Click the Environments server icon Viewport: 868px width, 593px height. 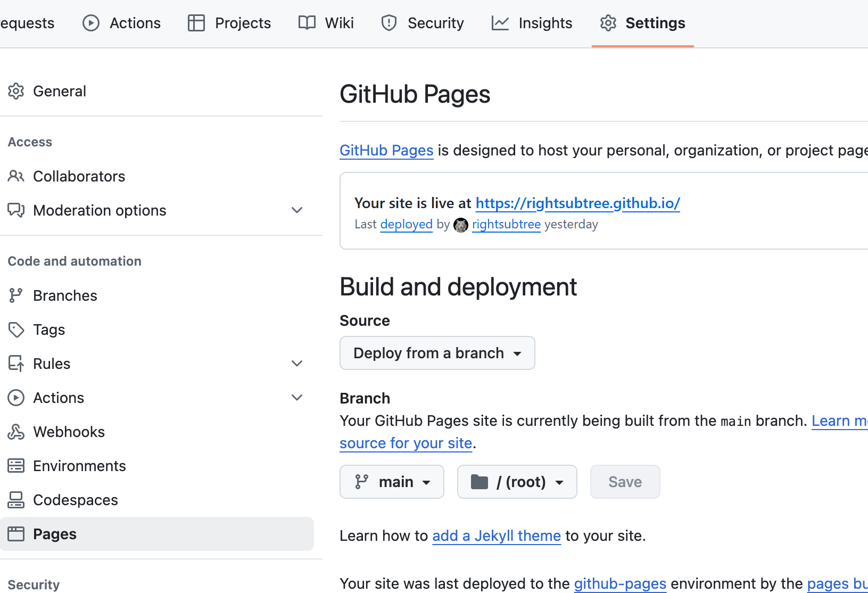pos(16,466)
